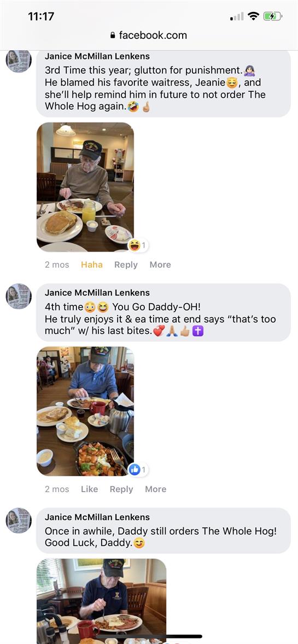Open Janice's avatar beside the Once in awhile comment
The height and width of the screenshot is (644, 298).
(x=19, y=521)
